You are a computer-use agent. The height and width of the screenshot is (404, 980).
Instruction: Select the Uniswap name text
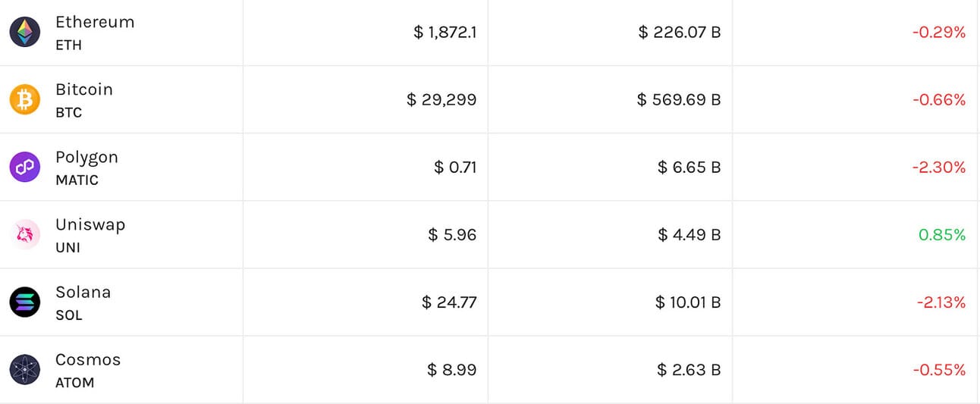pyautogui.click(x=90, y=224)
